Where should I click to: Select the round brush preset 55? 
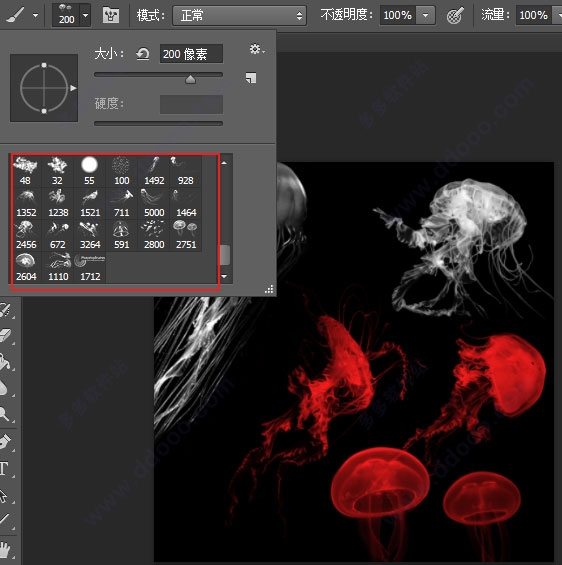[x=89, y=171]
